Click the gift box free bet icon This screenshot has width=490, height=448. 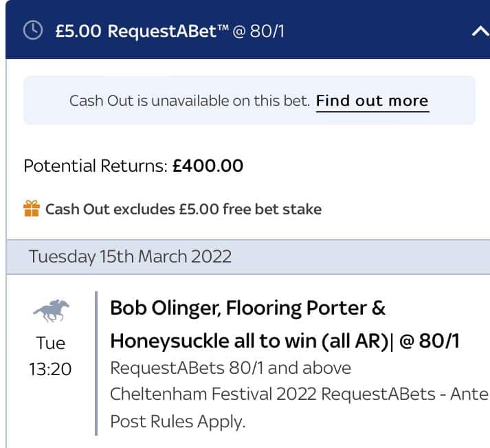point(32,209)
